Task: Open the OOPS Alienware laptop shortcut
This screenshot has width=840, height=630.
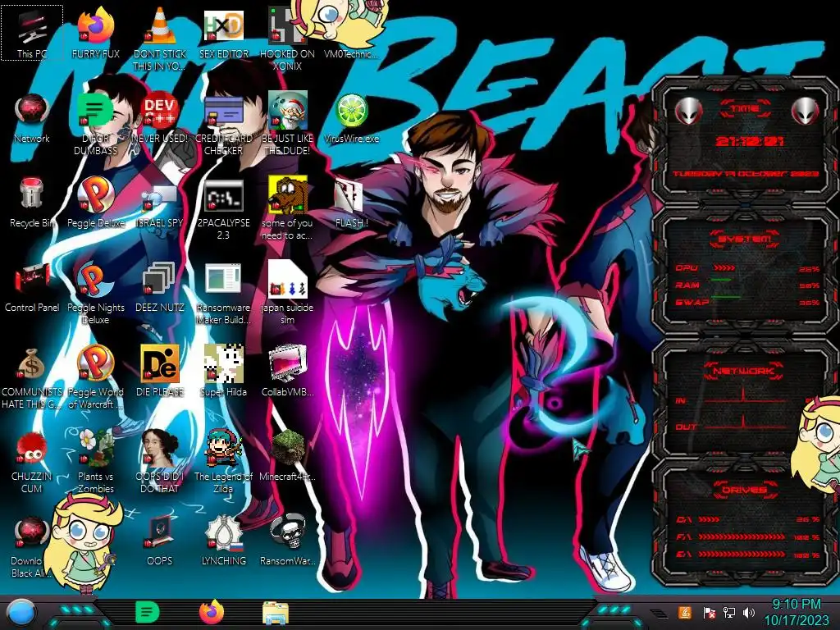Action: point(160,540)
